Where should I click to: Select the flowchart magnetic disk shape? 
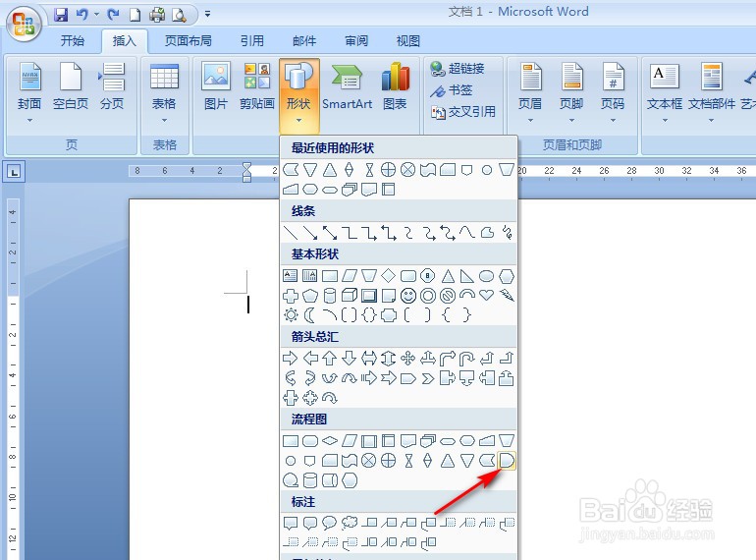(x=310, y=480)
